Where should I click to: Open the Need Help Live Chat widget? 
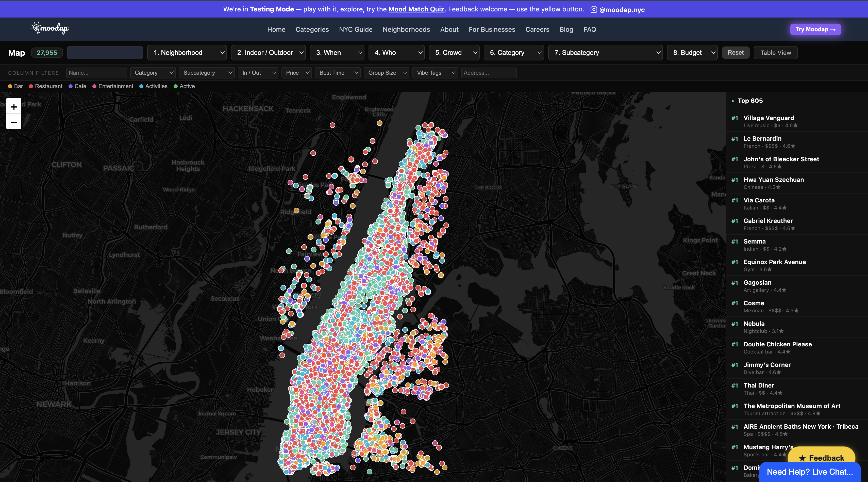[810, 472]
